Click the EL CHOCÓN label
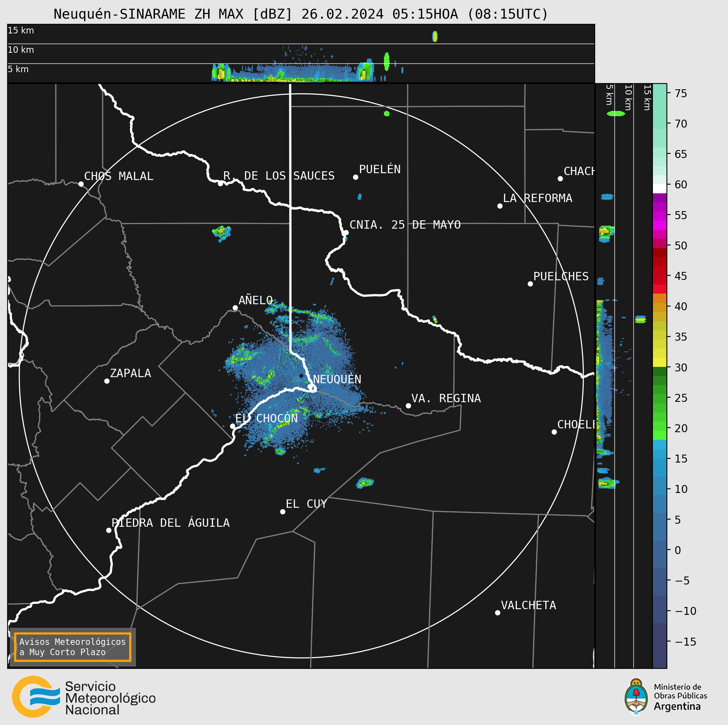This screenshot has height=725, width=728. pos(267,418)
